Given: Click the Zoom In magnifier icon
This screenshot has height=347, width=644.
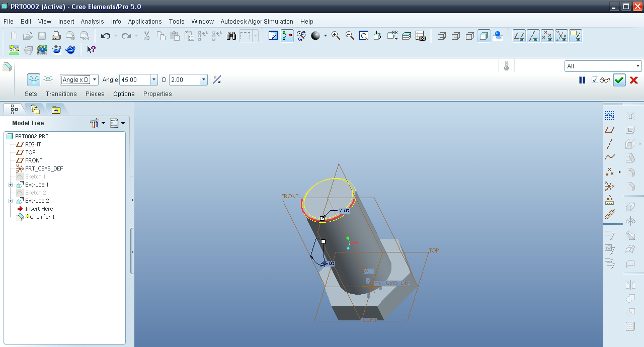Looking at the screenshot, I should click(x=336, y=36).
